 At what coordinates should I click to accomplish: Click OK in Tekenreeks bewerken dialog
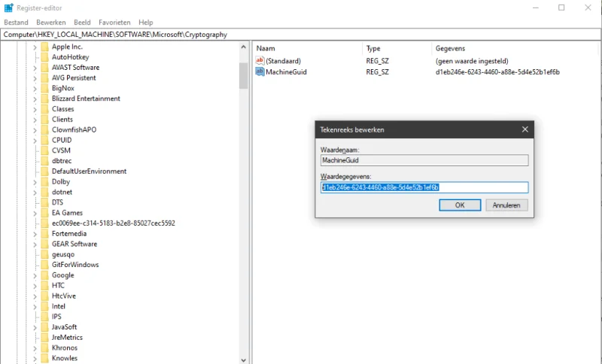click(x=460, y=205)
